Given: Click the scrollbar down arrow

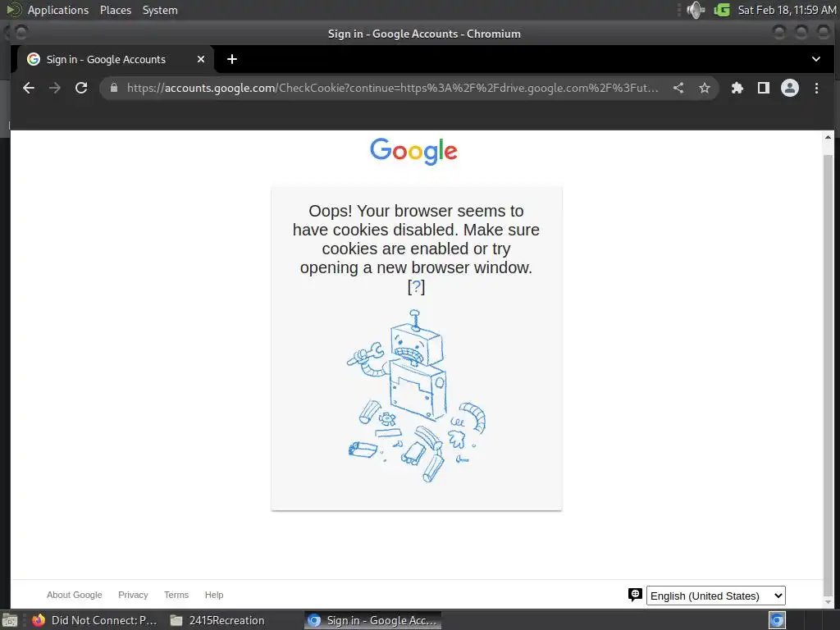Looking at the screenshot, I should pyautogui.click(x=828, y=602).
